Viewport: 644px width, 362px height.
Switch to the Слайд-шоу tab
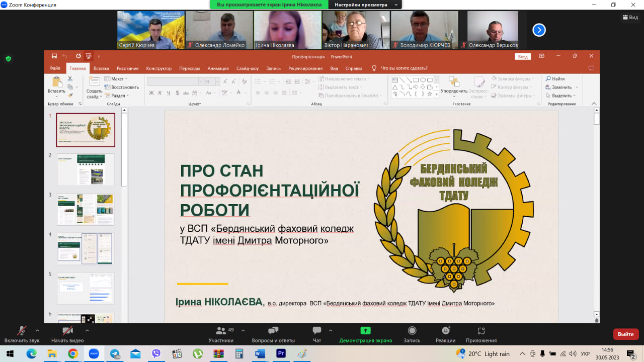pyautogui.click(x=247, y=68)
